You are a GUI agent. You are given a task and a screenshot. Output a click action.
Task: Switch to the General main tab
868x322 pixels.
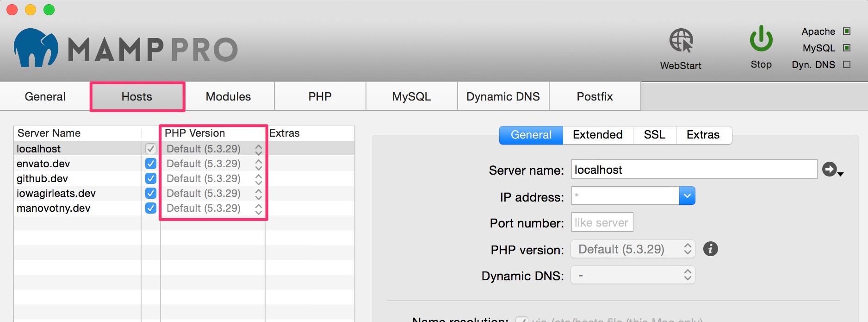click(x=45, y=96)
